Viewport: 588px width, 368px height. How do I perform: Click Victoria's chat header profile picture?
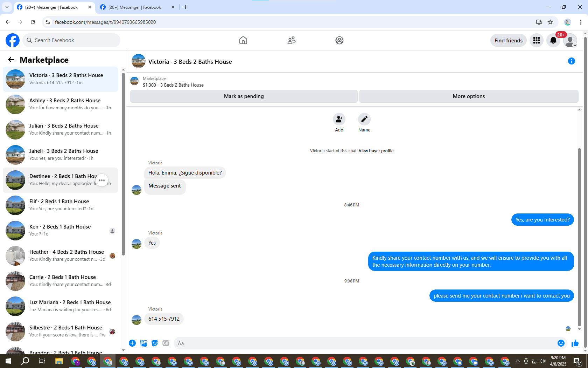139,61
